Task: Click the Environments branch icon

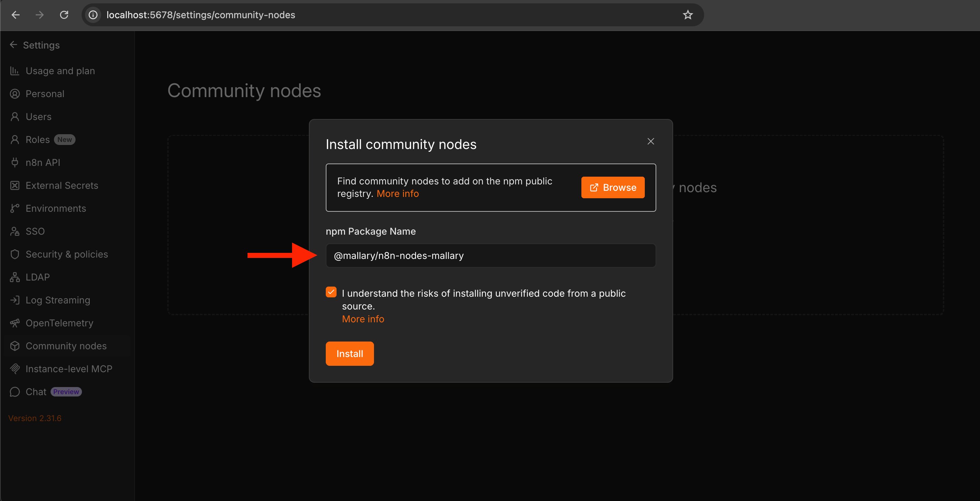Action: [15, 208]
